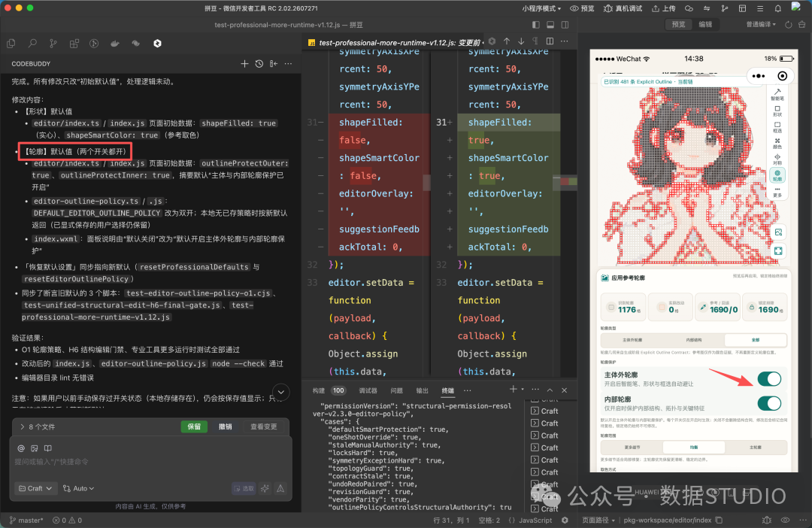This screenshot has height=528, width=812.
Task: Toggle primary sidebar visibility layout icon
Action: 535,24
